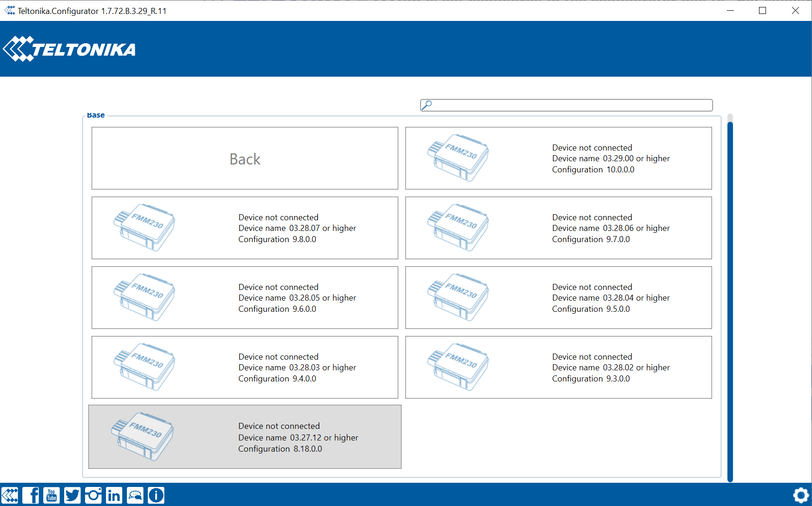Click 'Configuration 10.0.0.0' text
This screenshot has height=506, width=812.
coord(593,170)
